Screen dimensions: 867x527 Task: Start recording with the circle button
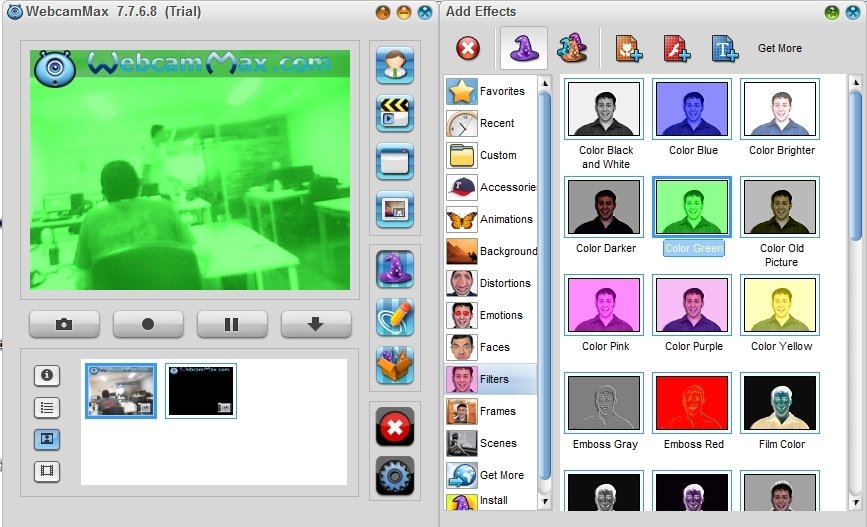(148, 324)
